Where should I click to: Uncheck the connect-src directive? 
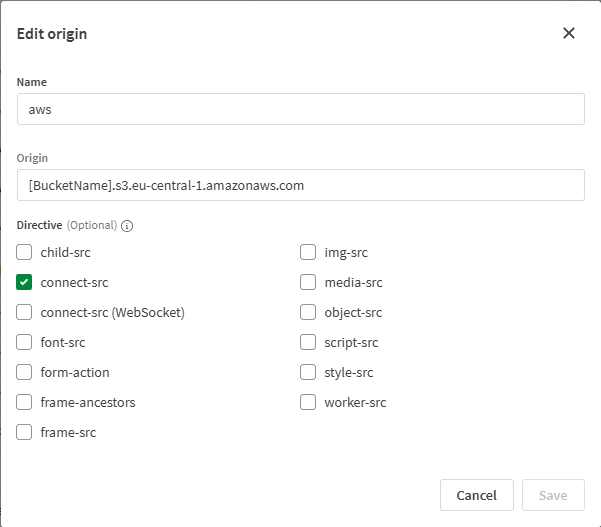(x=25, y=283)
